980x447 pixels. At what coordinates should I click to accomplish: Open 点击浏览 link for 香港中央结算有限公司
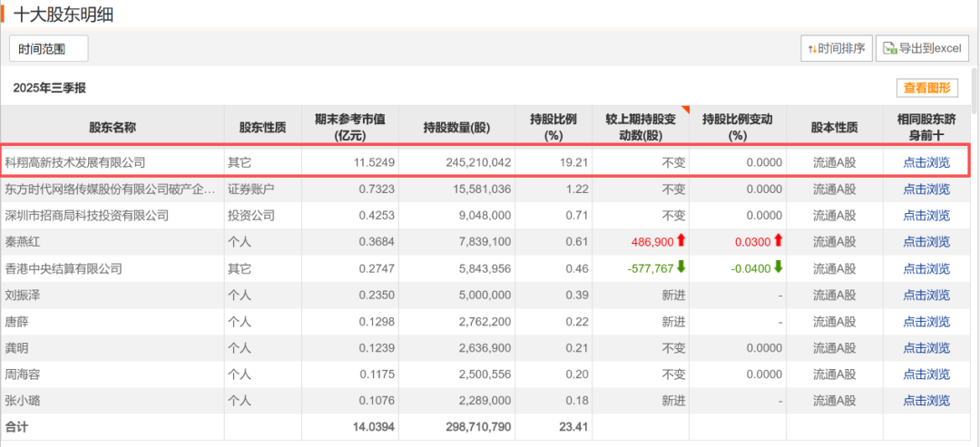926,268
